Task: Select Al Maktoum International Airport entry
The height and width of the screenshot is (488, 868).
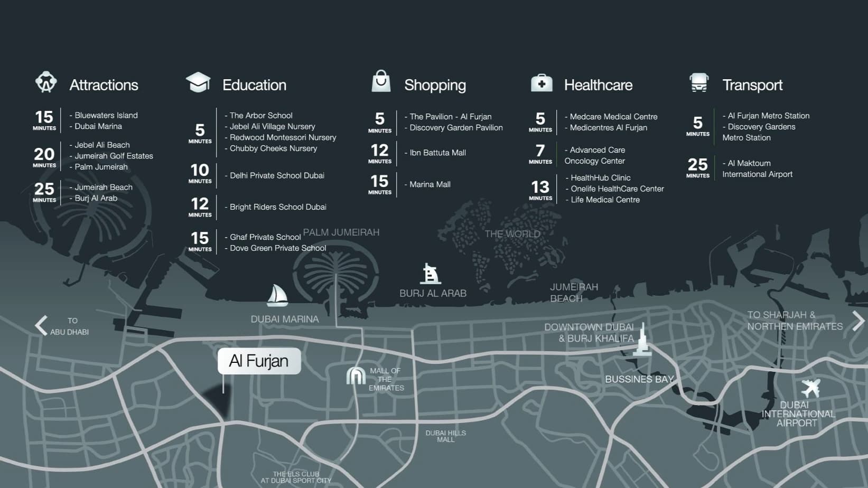Action: pos(758,168)
